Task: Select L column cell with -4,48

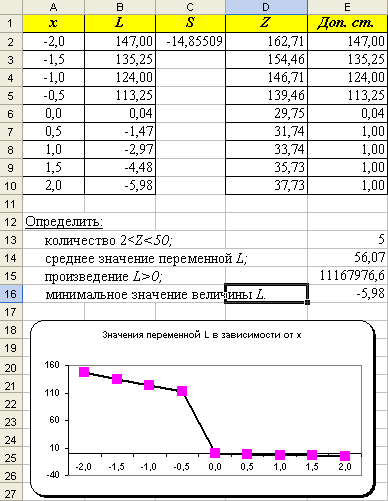Action: (x=120, y=167)
